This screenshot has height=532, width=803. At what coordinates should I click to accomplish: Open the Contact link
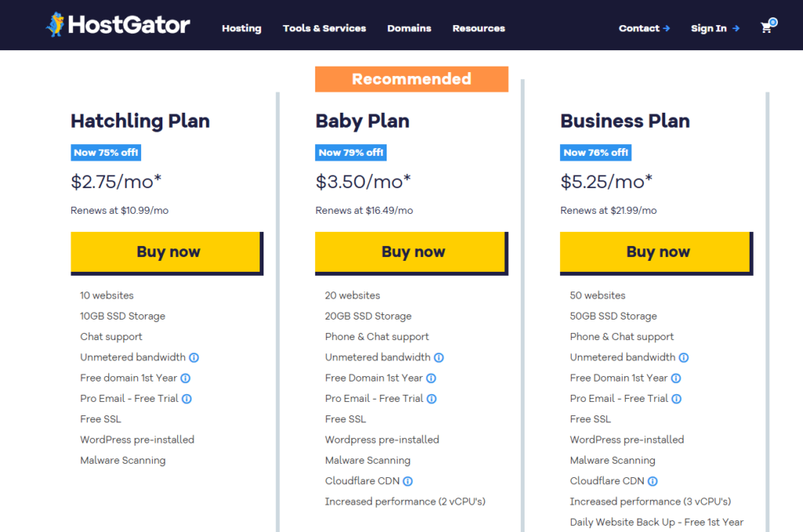point(645,29)
